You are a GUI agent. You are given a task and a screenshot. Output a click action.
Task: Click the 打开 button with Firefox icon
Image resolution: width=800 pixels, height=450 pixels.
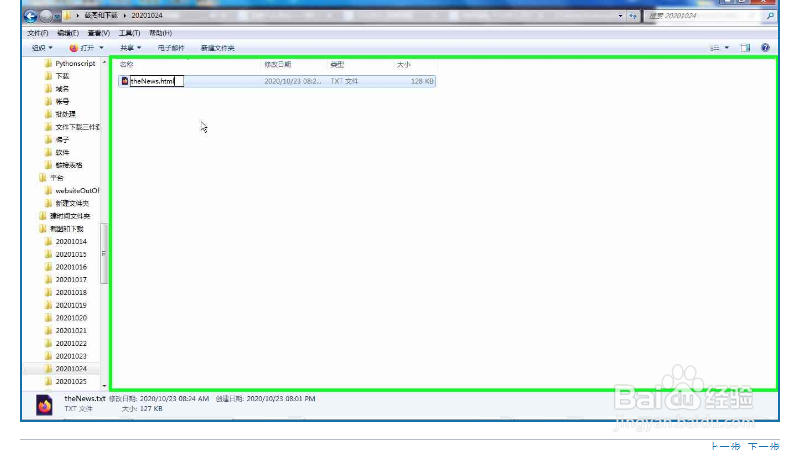(x=82, y=48)
